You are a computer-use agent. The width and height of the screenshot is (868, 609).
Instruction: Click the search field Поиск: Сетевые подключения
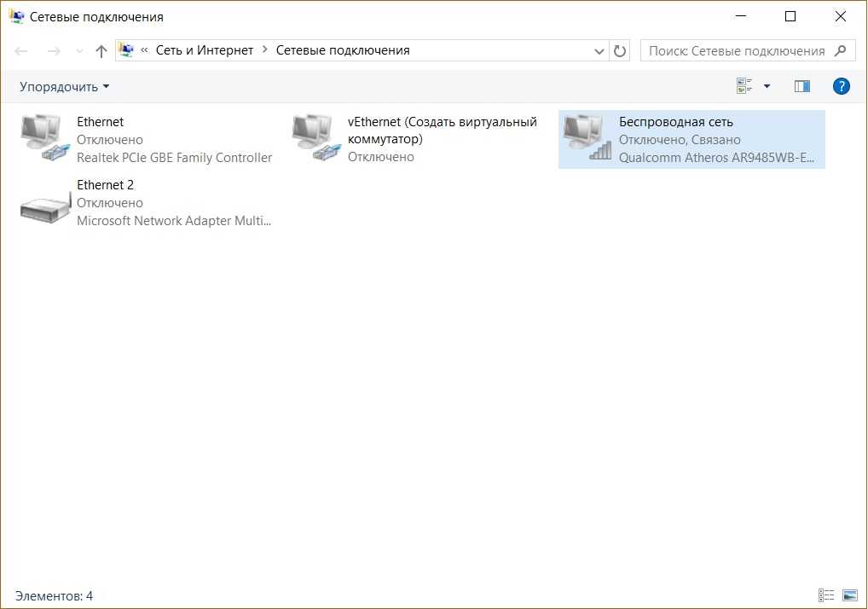[x=736, y=51]
